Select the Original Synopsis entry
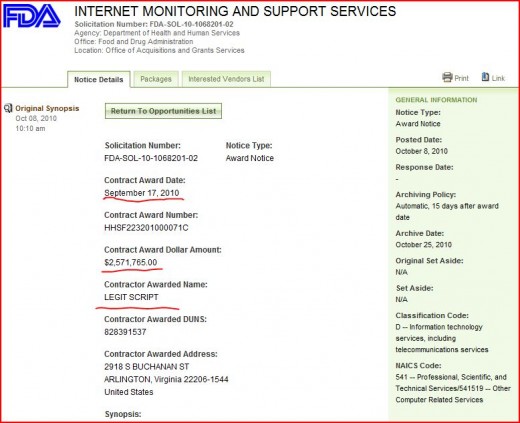 click(x=47, y=108)
